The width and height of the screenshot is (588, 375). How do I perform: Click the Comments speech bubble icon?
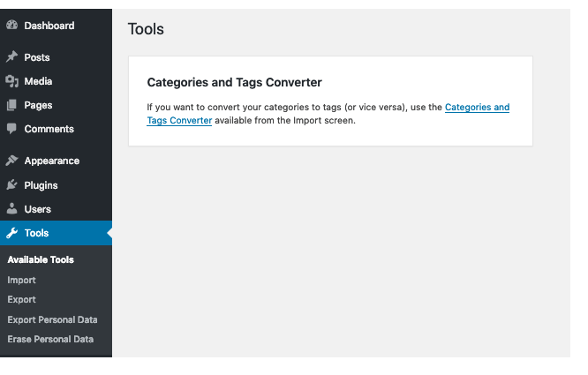(11, 129)
